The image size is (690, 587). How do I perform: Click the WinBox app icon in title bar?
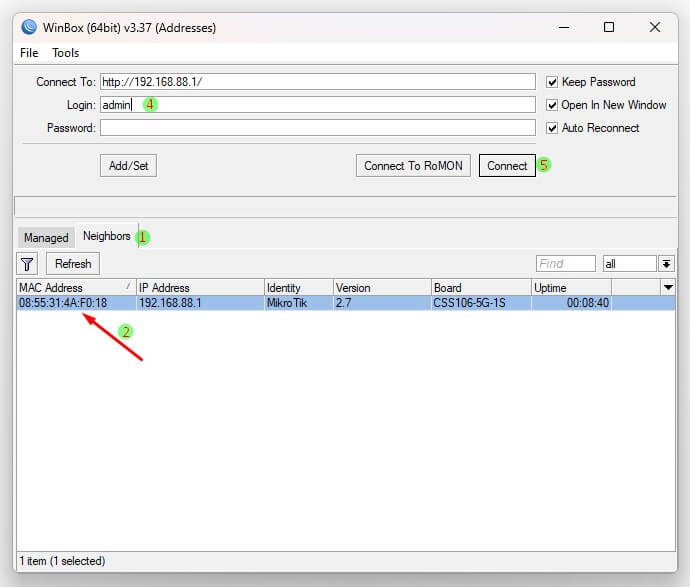coord(29,28)
